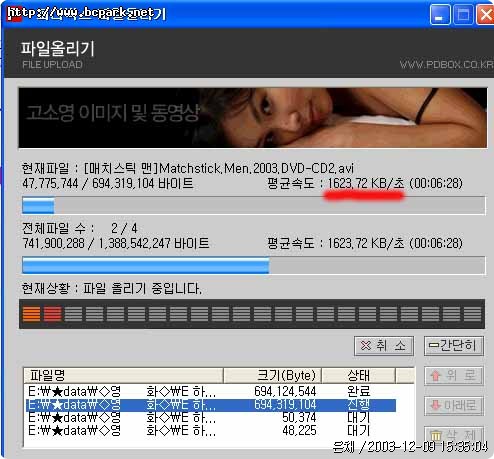Close the upload window
Image resolution: width=494 pixels, height=459 pixels.
pos(485,15)
